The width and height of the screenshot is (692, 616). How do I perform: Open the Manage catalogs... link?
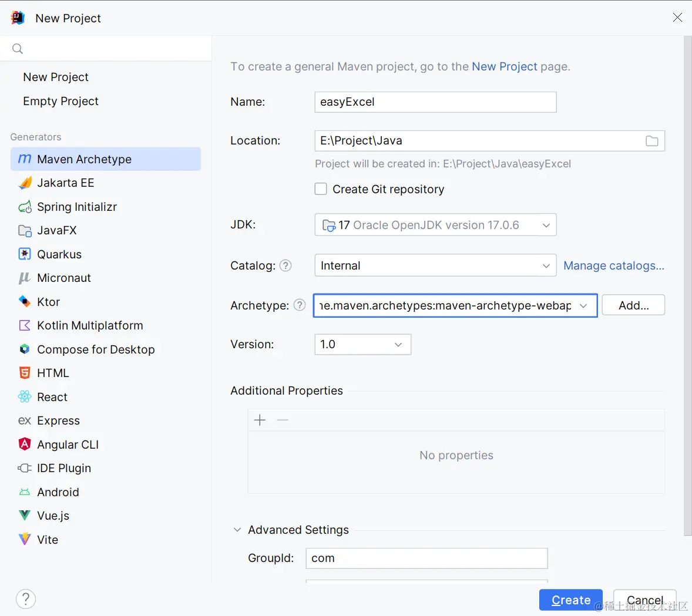(614, 265)
